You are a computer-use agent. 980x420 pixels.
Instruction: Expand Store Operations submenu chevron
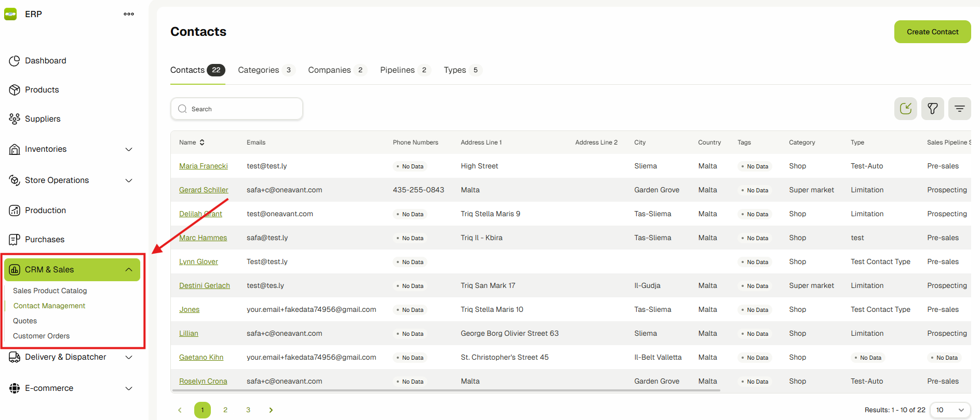coord(129,180)
